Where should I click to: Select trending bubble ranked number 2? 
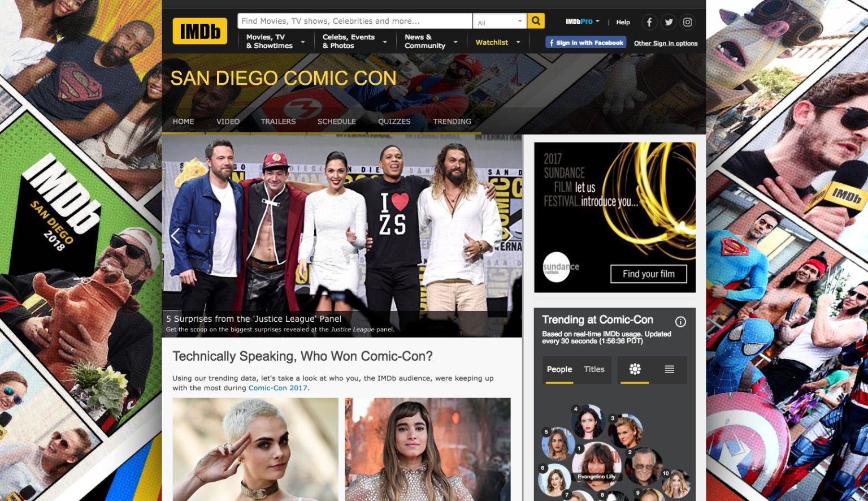(644, 467)
